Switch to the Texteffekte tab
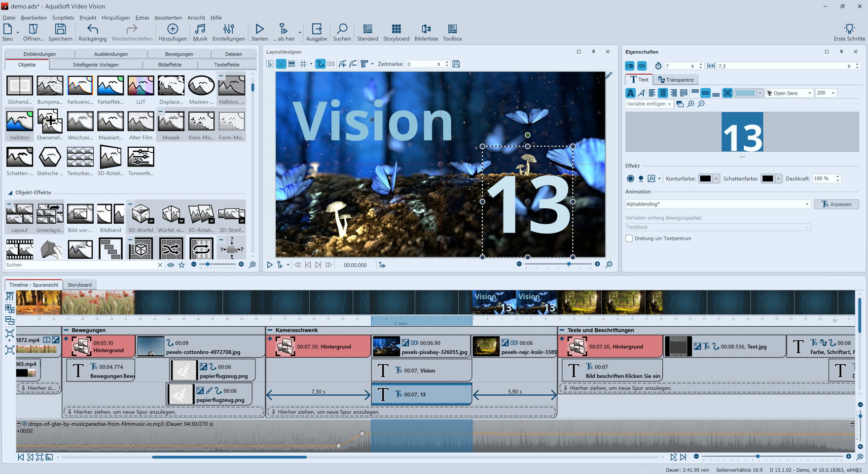The image size is (868, 474). pyautogui.click(x=227, y=65)
